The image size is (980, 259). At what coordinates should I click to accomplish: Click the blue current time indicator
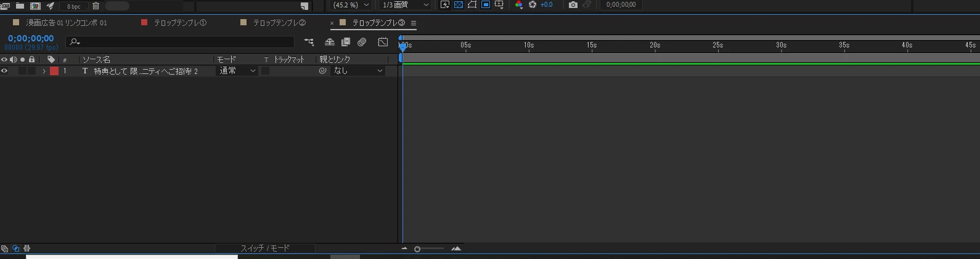tap(402, 47)
